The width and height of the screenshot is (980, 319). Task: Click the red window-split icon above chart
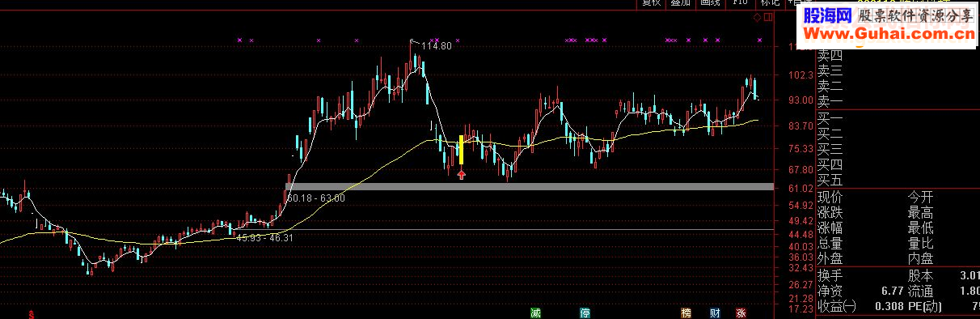[767, 16]
